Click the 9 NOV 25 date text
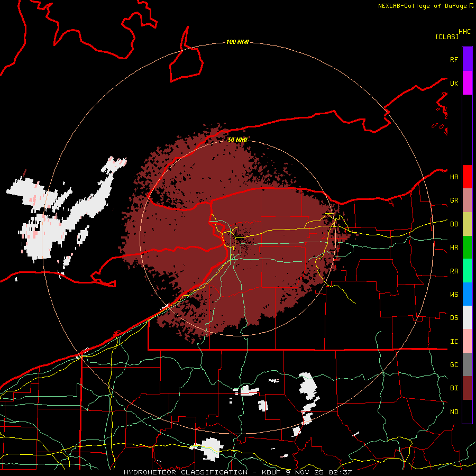 tap(305, 472)
